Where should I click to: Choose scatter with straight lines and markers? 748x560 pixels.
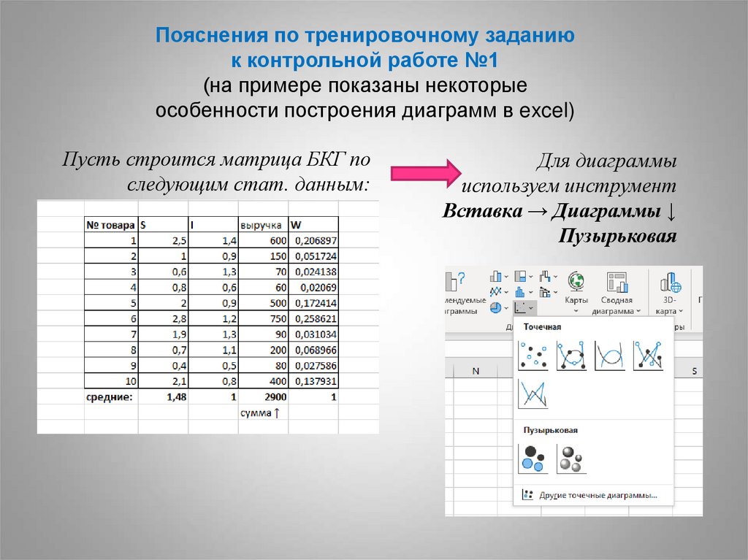[x=649, y=356]
